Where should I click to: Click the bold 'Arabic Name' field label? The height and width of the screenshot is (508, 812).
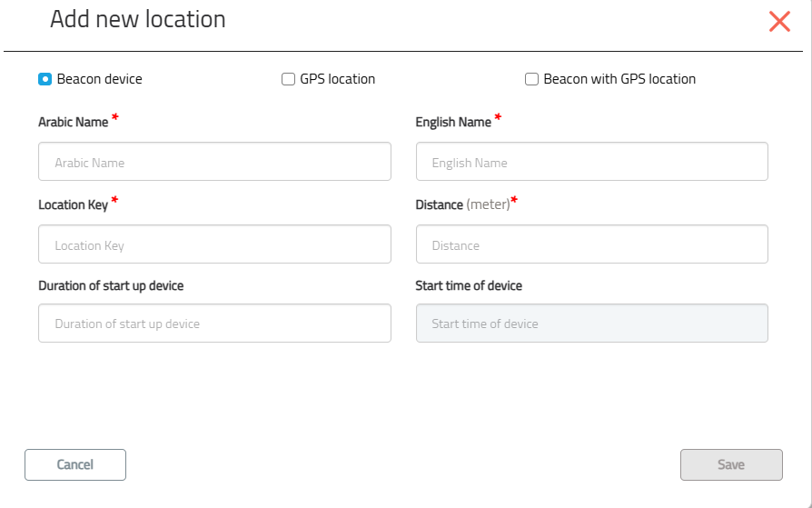point(73,122)
